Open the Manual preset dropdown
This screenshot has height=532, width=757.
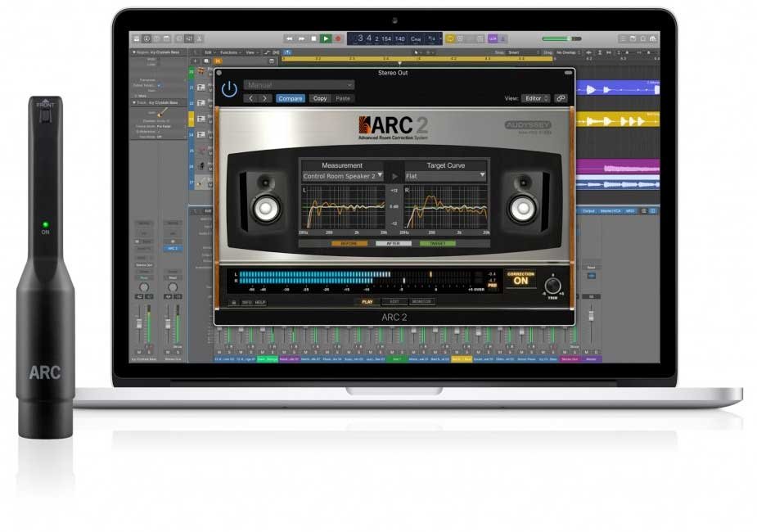coord(299,85)
